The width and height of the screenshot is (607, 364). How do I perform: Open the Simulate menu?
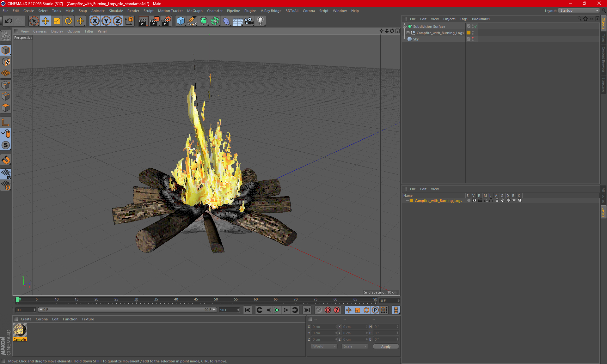(x=116, y=11)
